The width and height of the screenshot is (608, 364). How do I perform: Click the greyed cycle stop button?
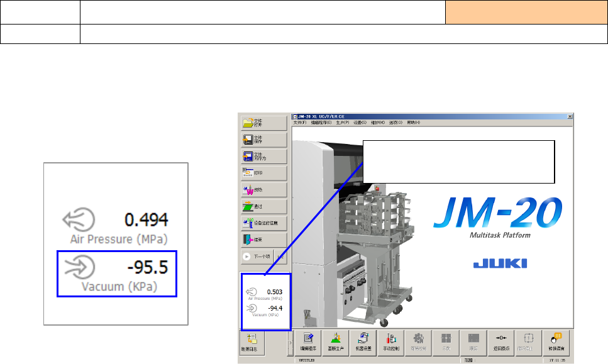click(x=529, y=343)
